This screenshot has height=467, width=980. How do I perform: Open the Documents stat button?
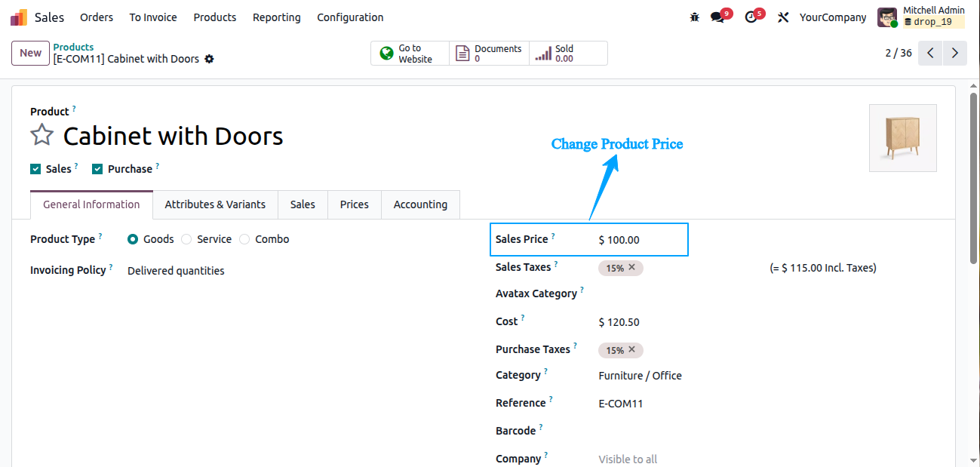point(489,54)
